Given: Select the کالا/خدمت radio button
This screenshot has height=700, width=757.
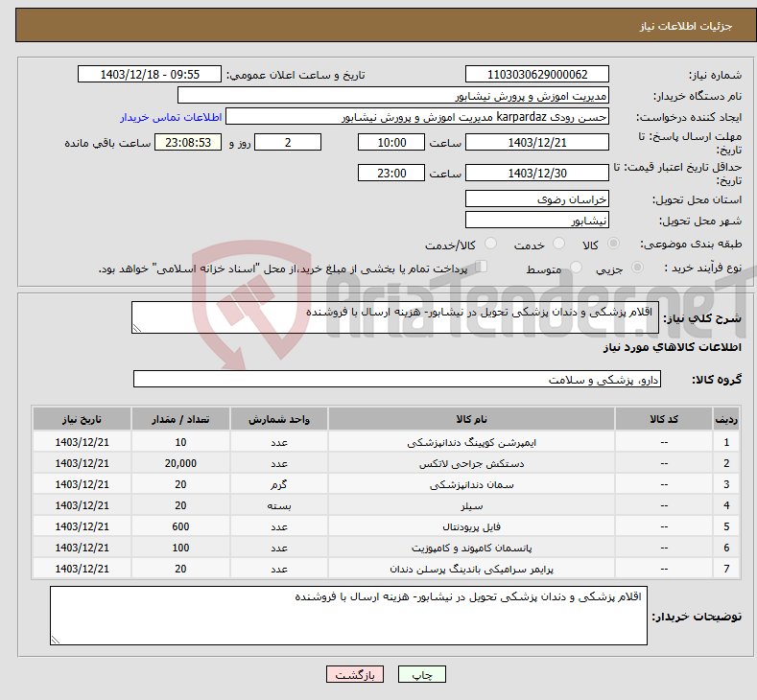Looking at the screenshot, I should (490, 244).
